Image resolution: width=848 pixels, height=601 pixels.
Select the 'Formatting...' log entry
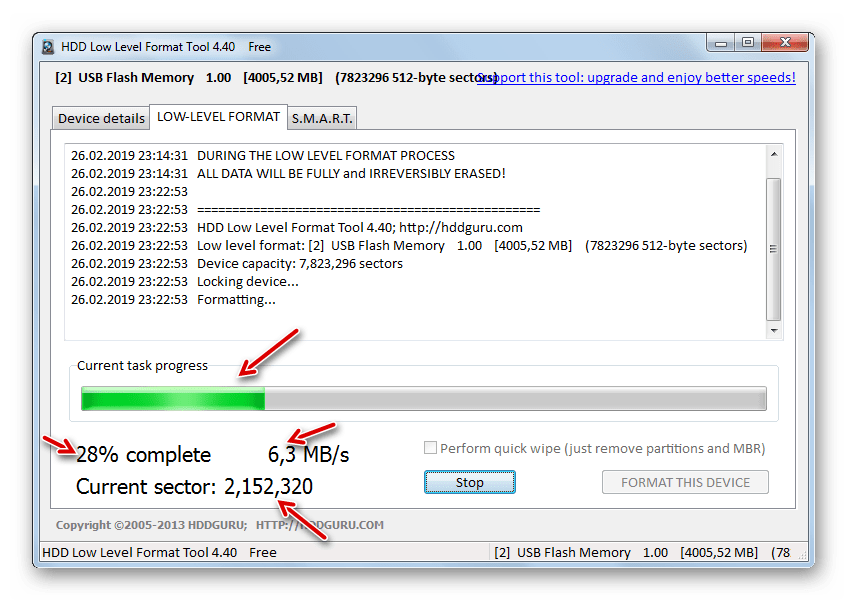(236, 299)
